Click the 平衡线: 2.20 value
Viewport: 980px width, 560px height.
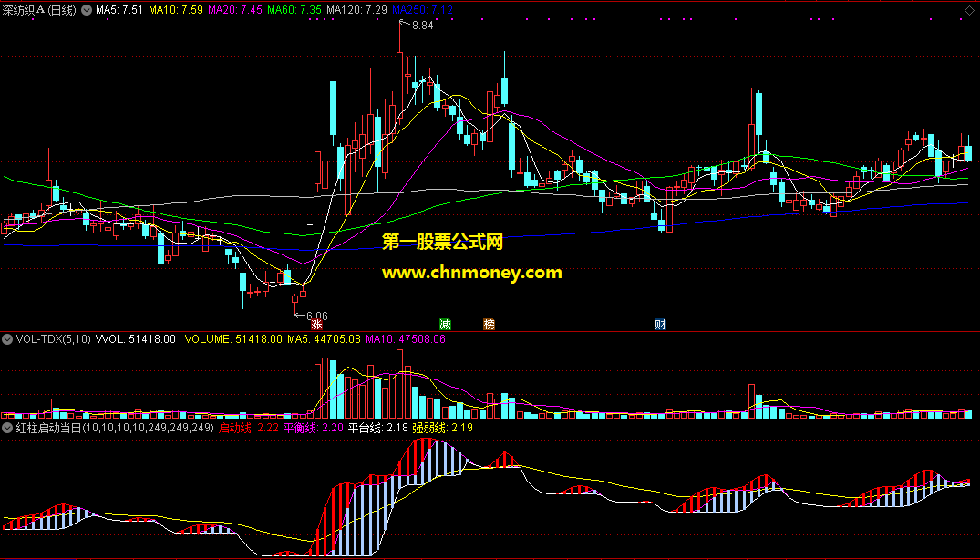tap(314, 428)
